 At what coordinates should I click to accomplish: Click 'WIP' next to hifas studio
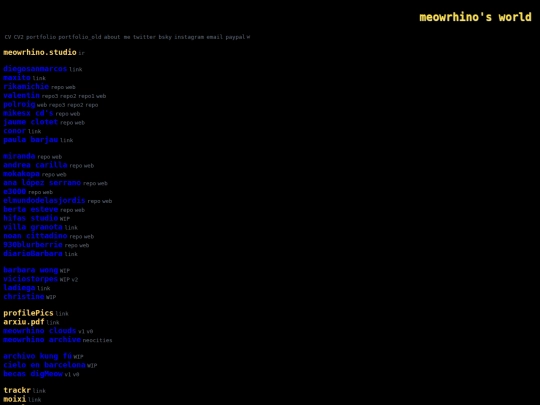(65, 219)
